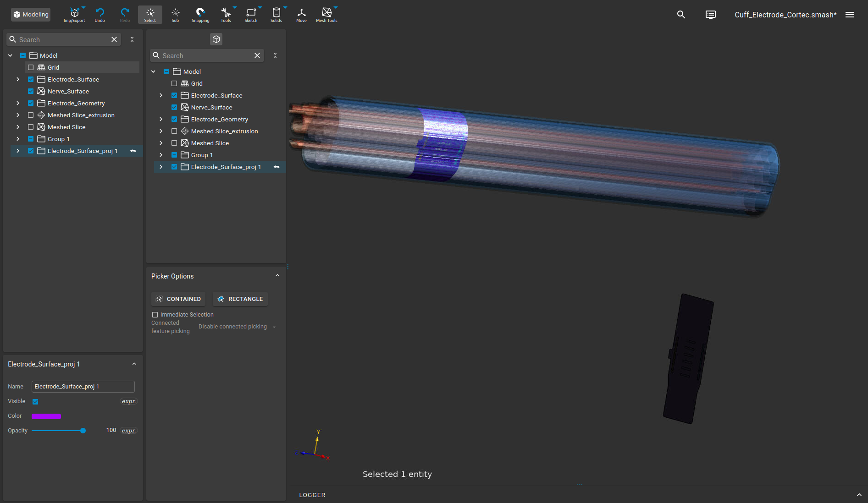
Task: Collapse all in left tree panel
Action: coord(132,39)
